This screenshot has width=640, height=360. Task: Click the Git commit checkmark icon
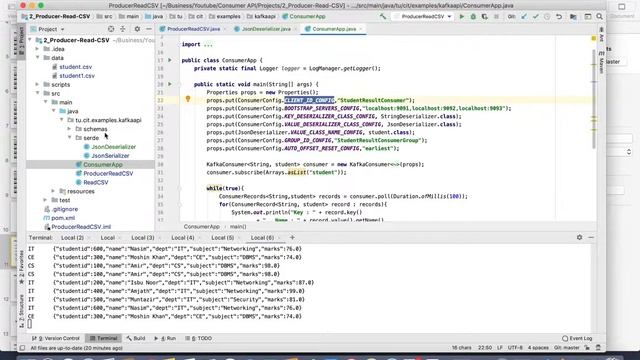536,17
